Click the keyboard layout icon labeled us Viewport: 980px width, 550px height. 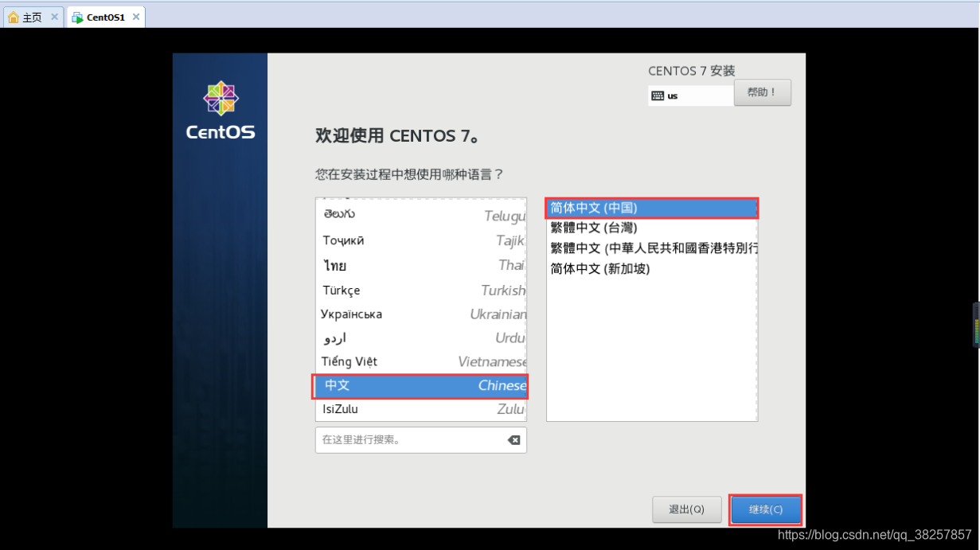658,96
